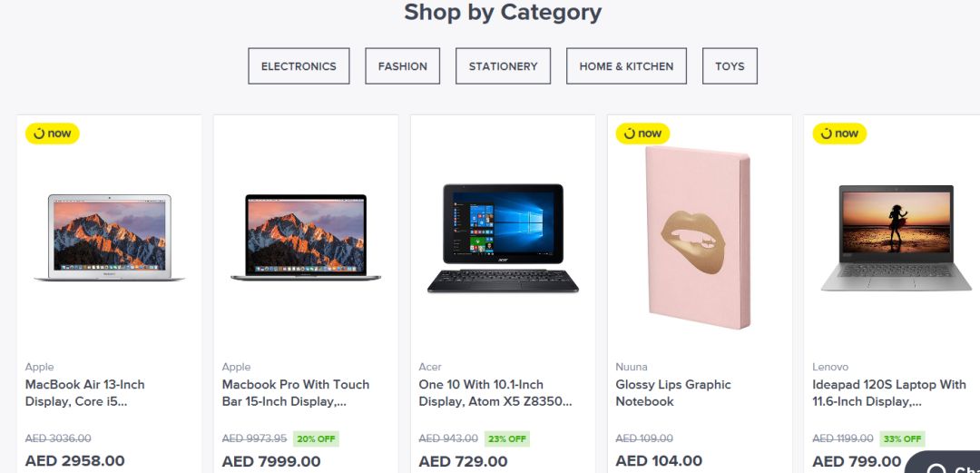Open Acer One 10 tablet image
This screenshot has height=473, width=980.
click(502, 239)
